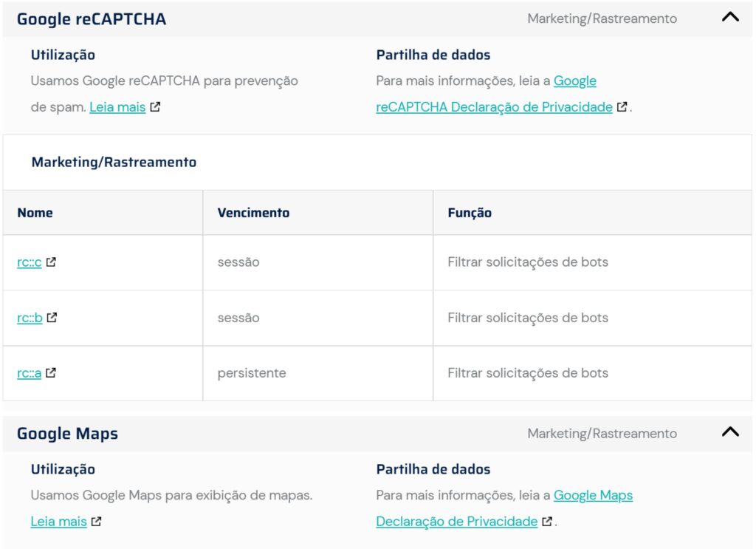This screenshot has height=549, width=756.
Task: Open Google Maps 'Leia mais' link
Action: pos(59,522)
